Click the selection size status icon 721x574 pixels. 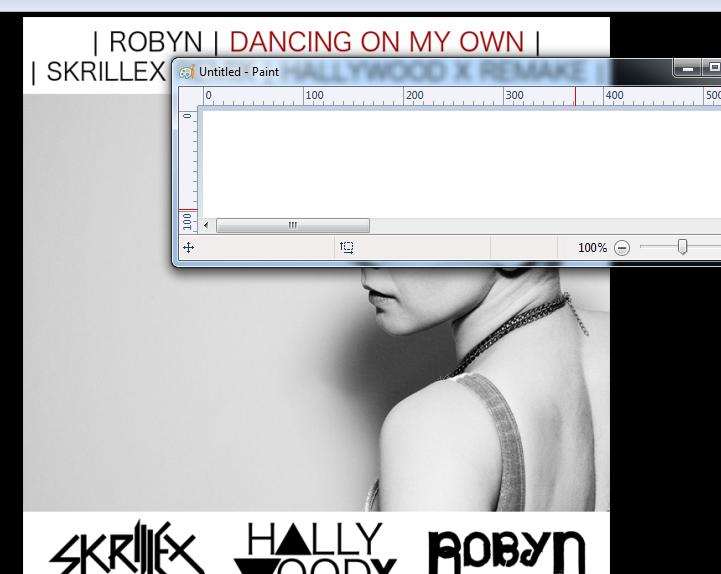coord(347,247)
